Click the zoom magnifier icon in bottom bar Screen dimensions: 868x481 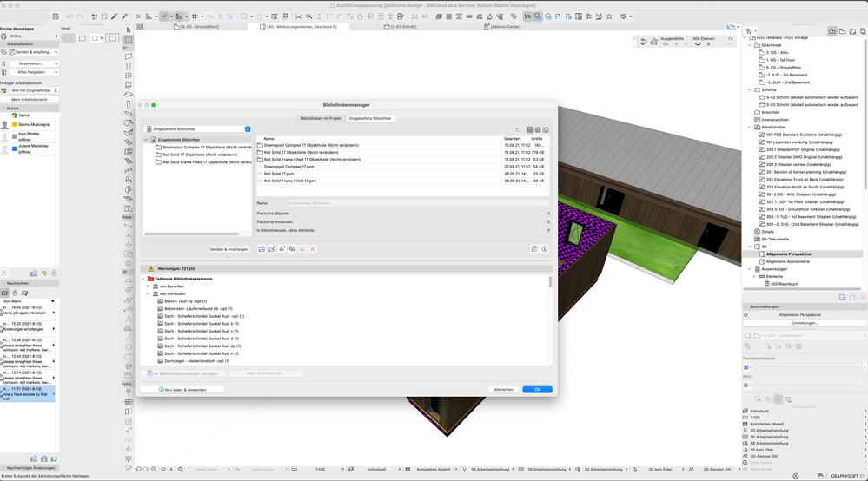pos(155,470)
